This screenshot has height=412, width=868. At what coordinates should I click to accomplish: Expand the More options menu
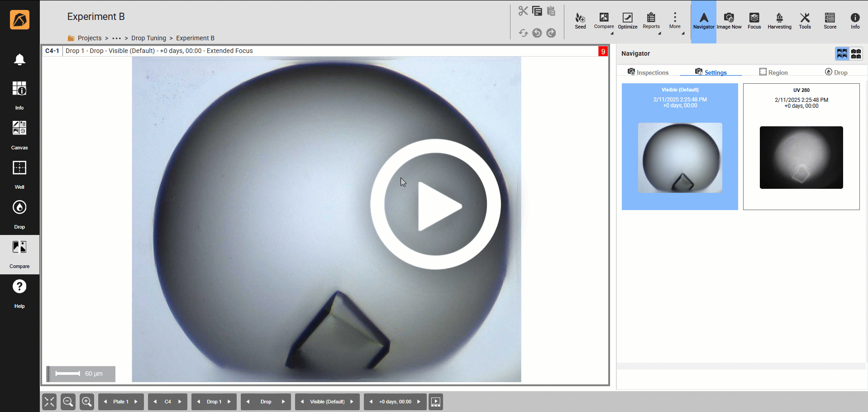click(675, 21)
